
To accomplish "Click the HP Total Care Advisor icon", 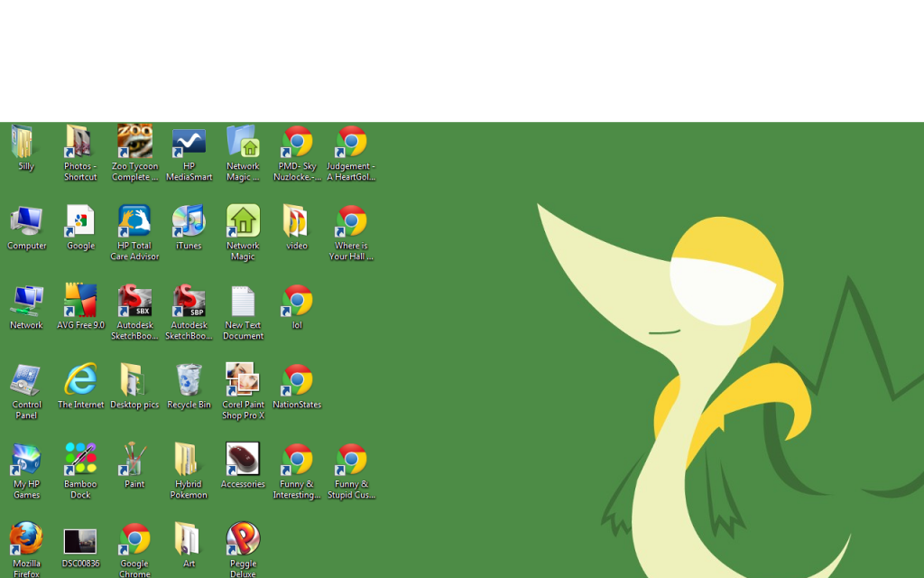I will tap(134, 222).
